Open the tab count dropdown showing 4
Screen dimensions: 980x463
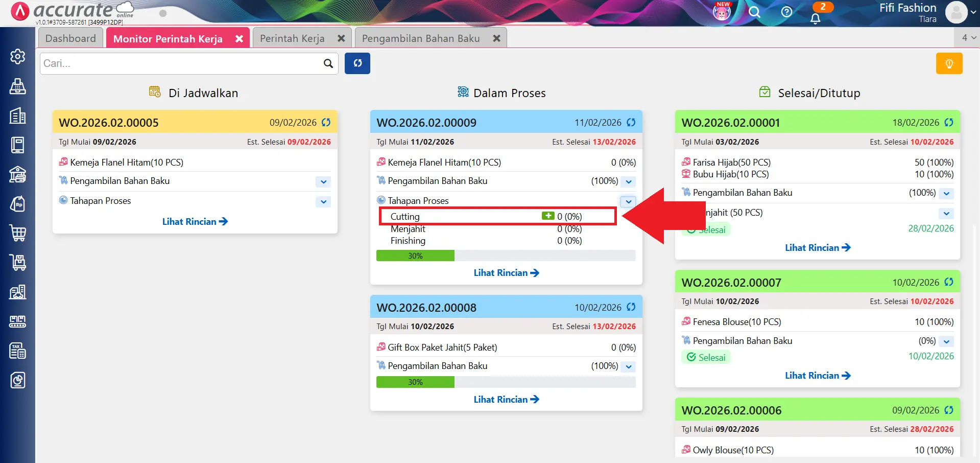(968, 38)
